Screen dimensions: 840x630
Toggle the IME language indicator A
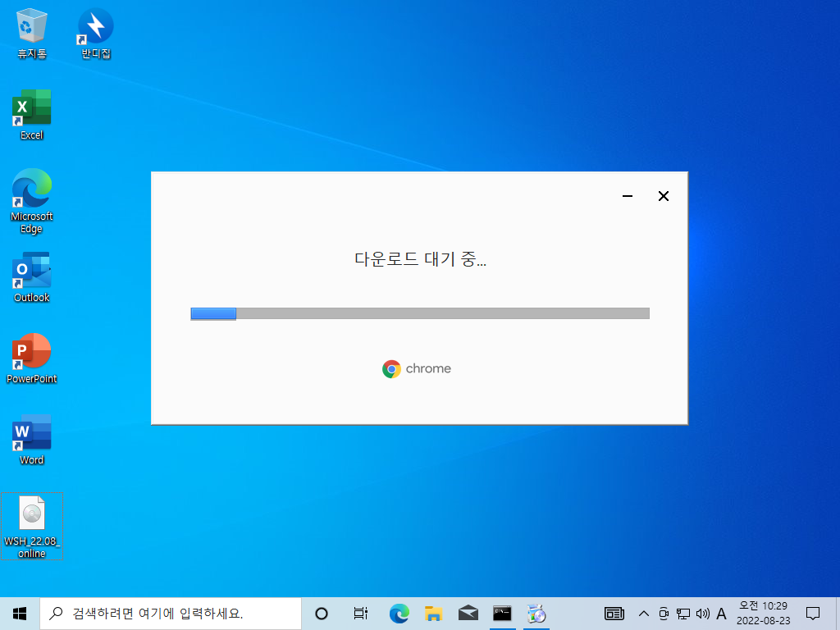(x=722, y=614)
